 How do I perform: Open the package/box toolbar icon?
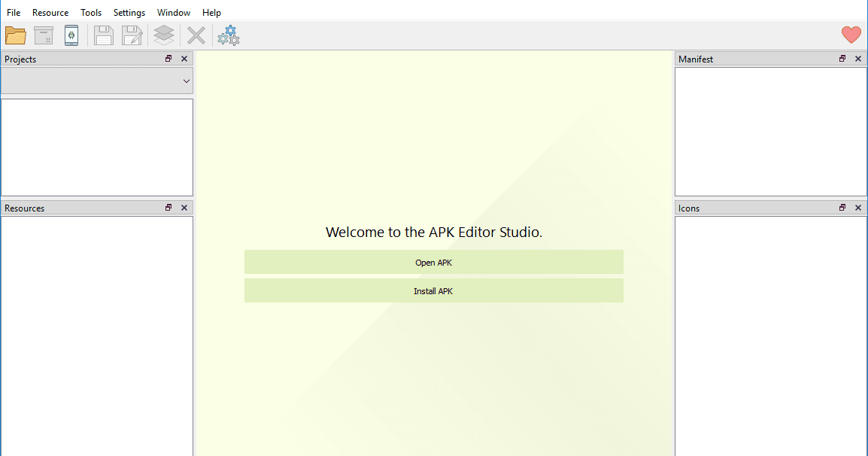[x=43, y=35]
